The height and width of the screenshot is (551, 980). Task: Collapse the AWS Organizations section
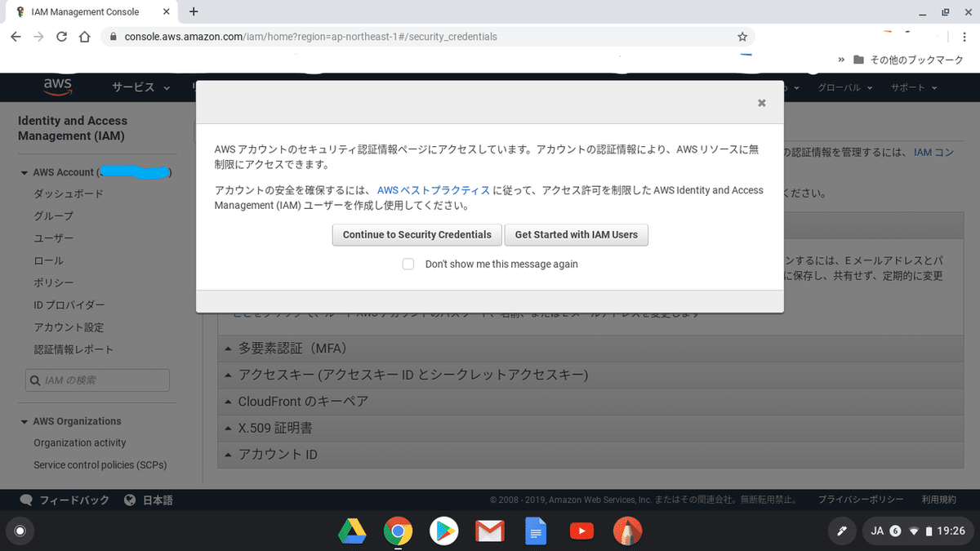coord(24,421)
